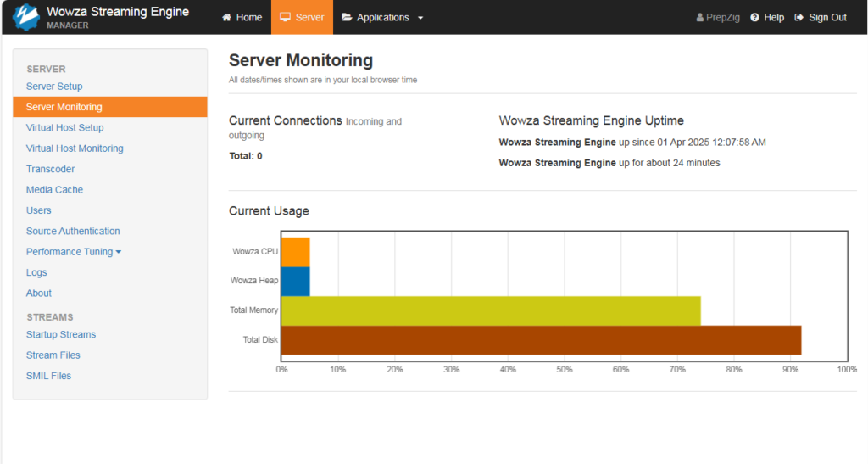Viewport: 868px width, 464px height.
Task: Click the Help question mark icon
Action: (x=754, y=17)
